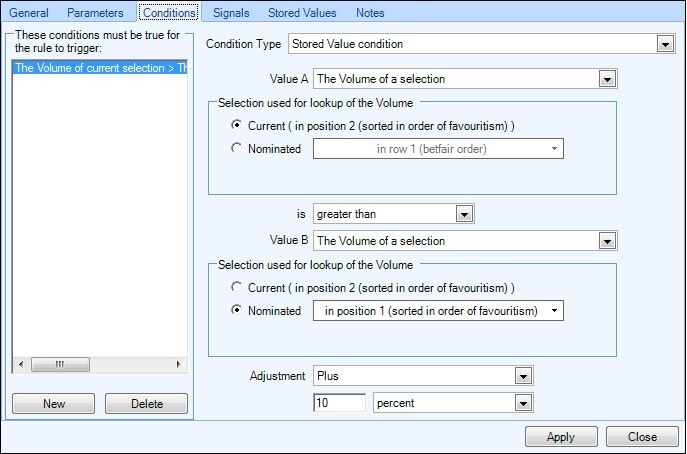Click the conditions list horizontal scrollbar right arrow

pyautogui.click(x=178, y=365)
